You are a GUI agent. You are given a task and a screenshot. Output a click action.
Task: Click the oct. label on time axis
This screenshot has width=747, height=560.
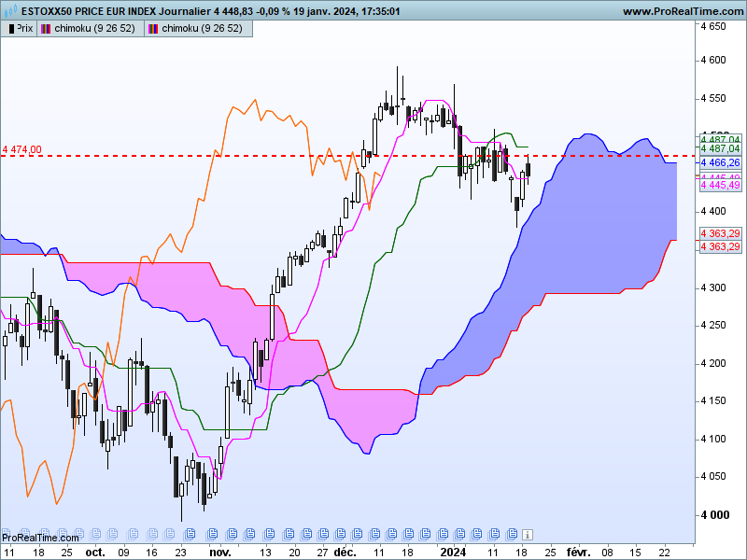coord(95,553)
